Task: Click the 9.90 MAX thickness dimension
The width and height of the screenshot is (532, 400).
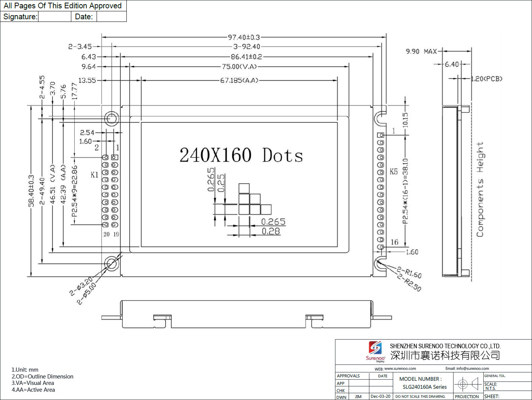Action: pos(421,51)
